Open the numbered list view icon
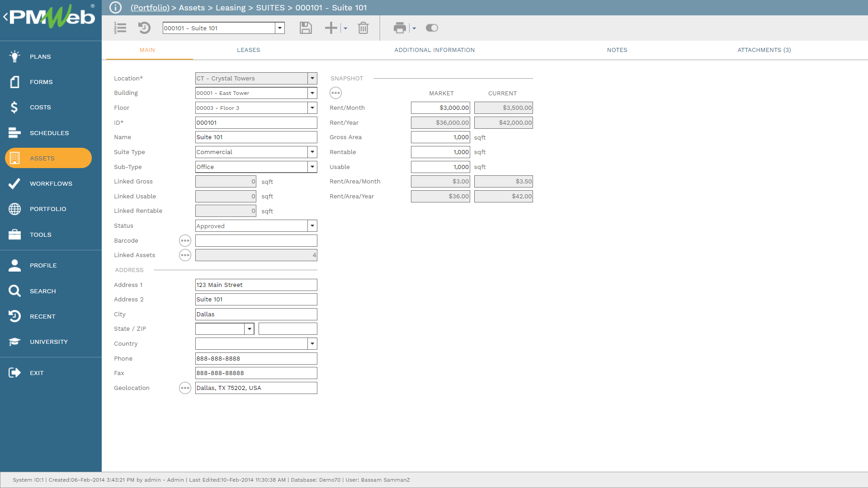This screenshot has width=868, height=488. 120,28
